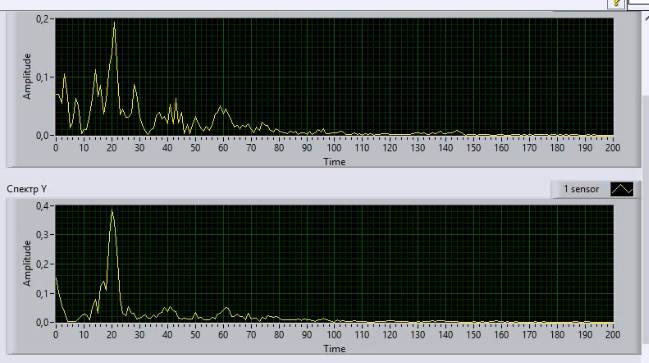Click the x-axis tick label 100 on the top graph
Screen dimensions: 649x363
tap(334, 148)
